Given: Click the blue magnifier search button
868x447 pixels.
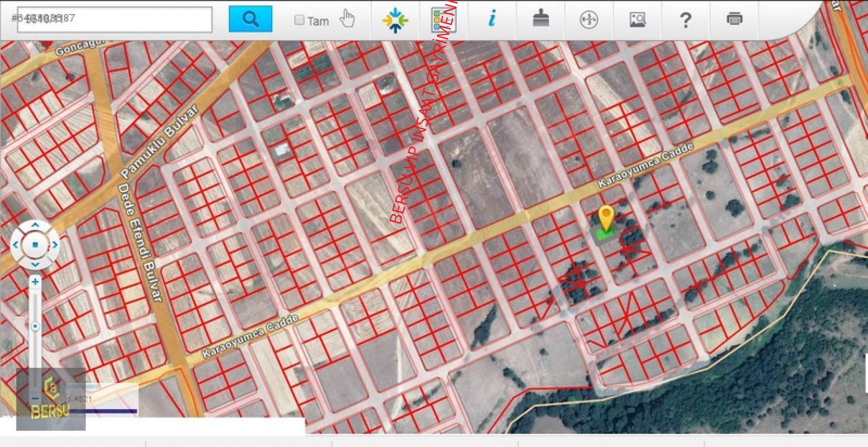Looking at the screenshot, I should tap(250, 19).
